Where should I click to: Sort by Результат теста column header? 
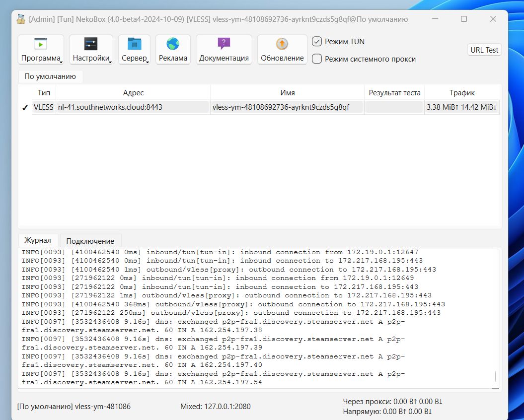(x=395, y=92)
